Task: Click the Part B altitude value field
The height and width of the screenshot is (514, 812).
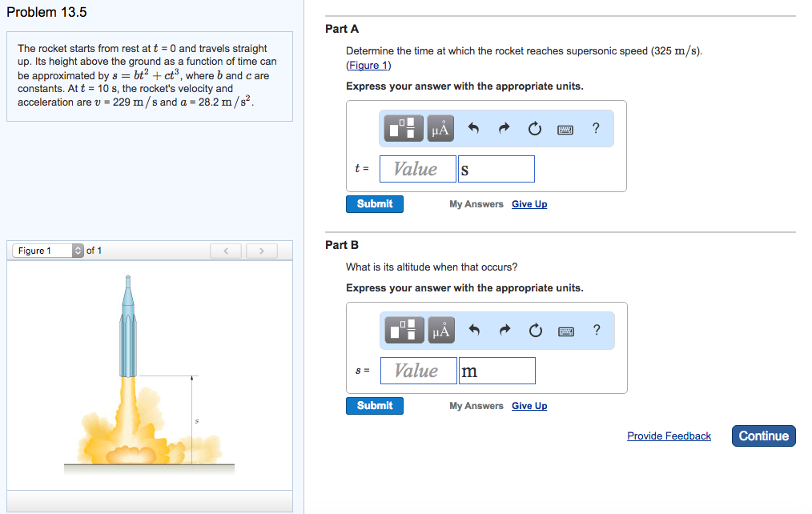Action: click(x=417, y=371)
